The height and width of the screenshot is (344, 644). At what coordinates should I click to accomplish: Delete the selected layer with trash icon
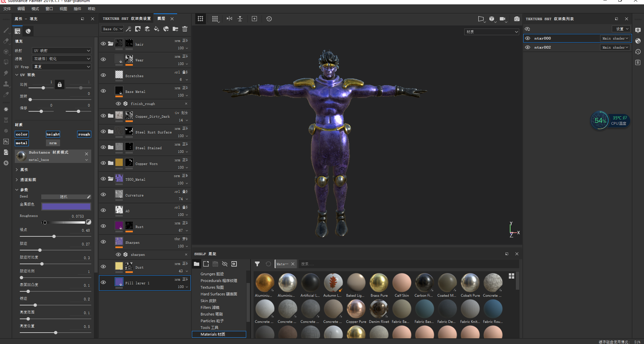point(185,29)
